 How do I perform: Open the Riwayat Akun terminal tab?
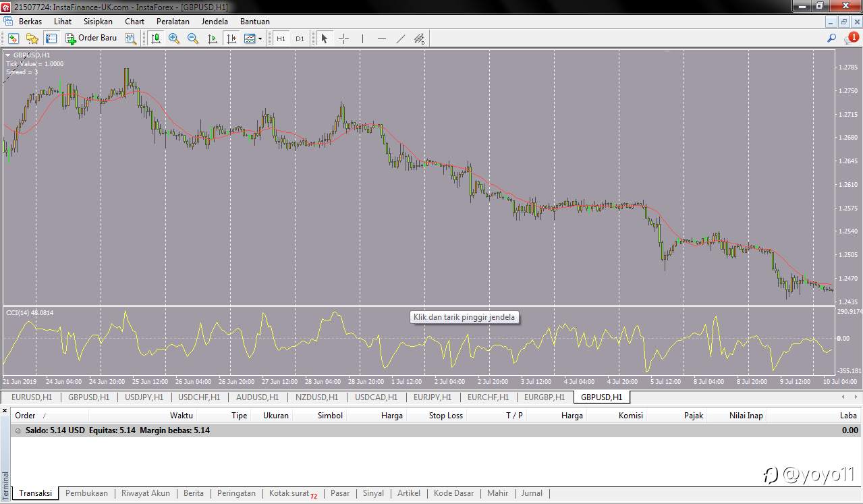click(145, 493)
